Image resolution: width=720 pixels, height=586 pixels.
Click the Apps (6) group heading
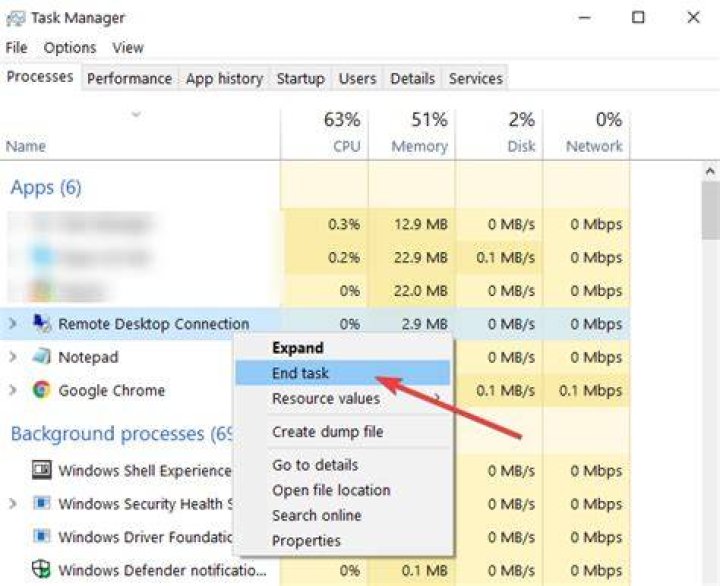tap(46, 187)
